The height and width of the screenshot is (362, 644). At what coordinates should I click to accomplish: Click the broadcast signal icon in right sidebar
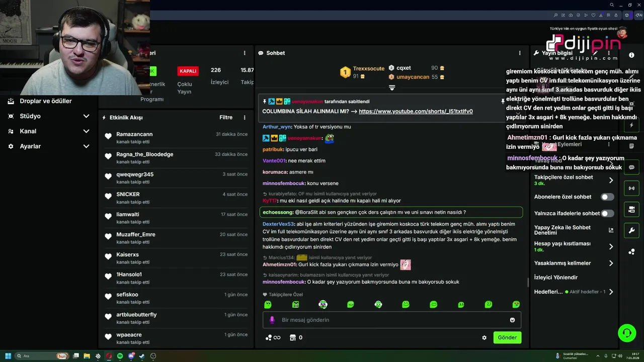[x=631, y=188]
